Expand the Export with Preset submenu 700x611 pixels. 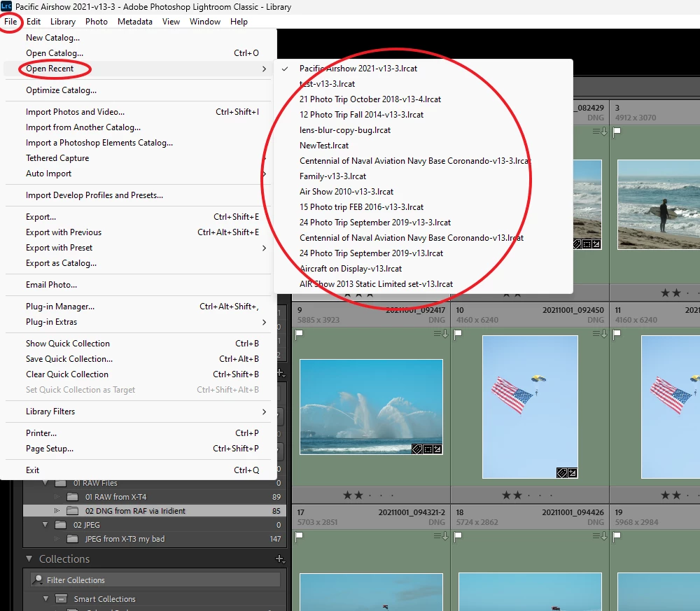[x=265, y=248]
